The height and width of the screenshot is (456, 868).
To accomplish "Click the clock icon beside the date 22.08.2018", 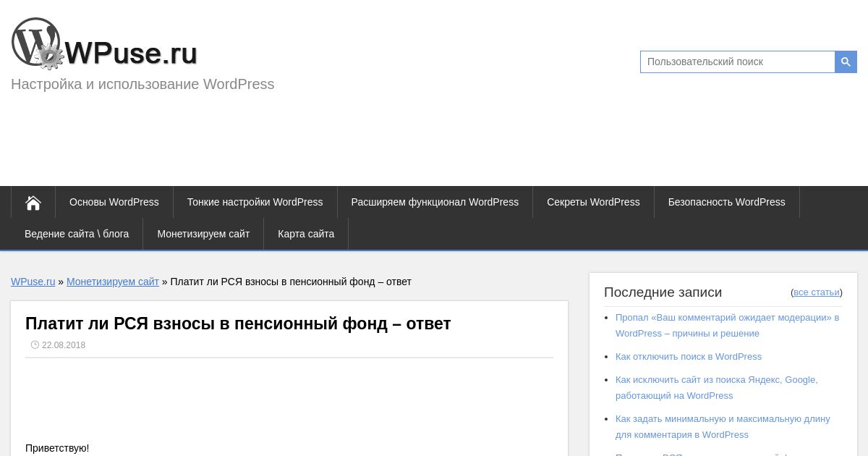I will click(35, 345).
